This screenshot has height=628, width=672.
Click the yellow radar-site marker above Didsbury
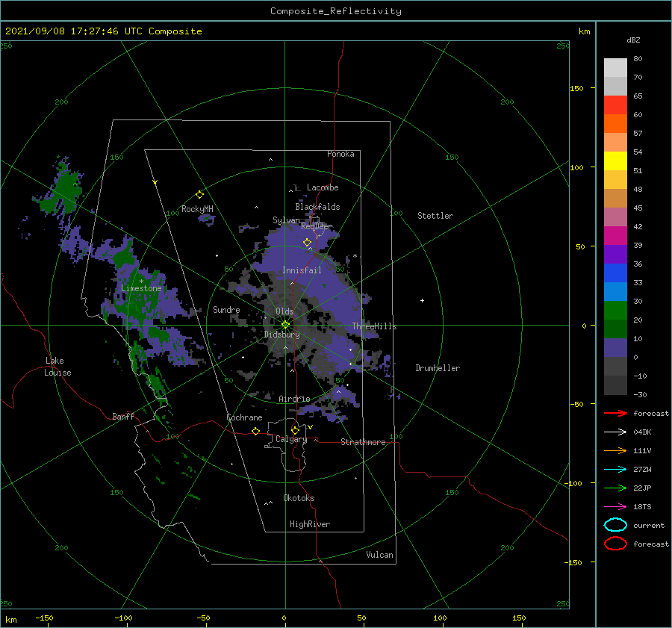tap(285, 325)
